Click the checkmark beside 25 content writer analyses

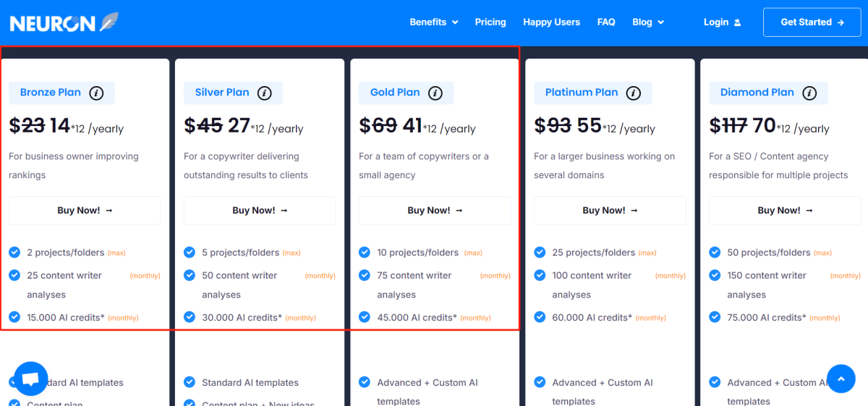pos(14,275)
